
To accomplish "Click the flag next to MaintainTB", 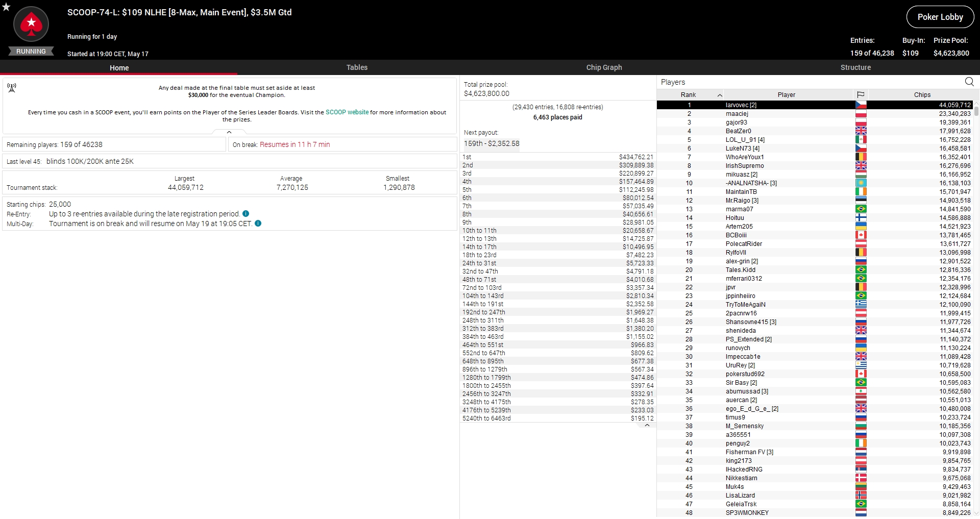I will pyautogui.click(x=861, y=192).
